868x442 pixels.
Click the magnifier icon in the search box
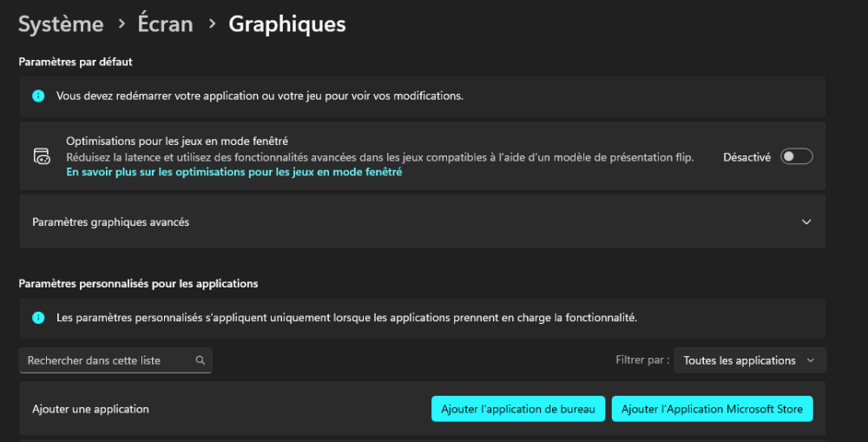(201, 360)
